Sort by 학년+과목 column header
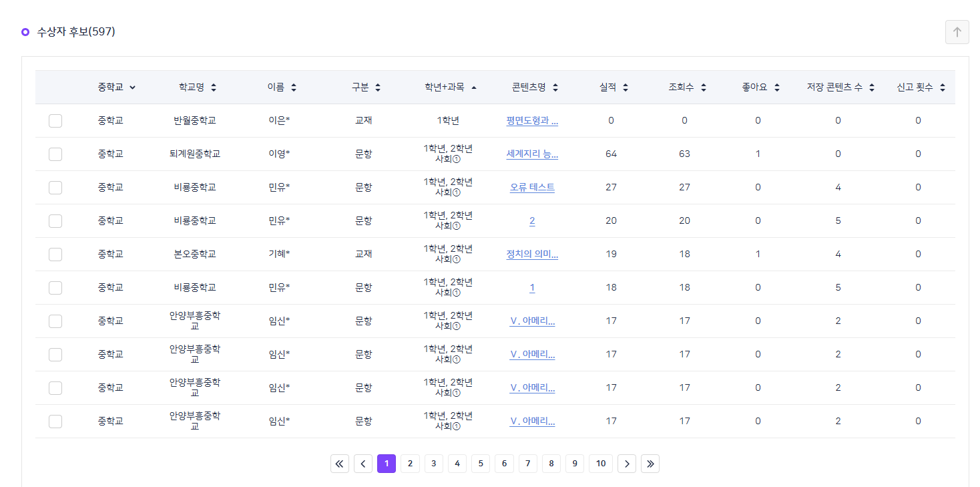 [473, 88]
